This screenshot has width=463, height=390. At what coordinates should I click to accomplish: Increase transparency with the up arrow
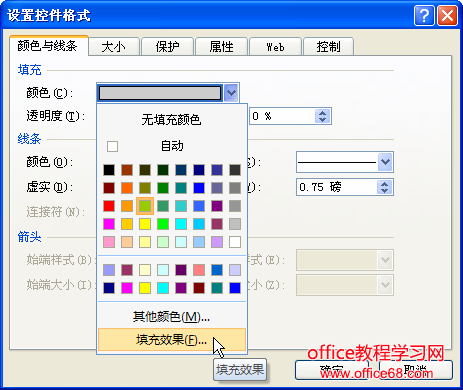(322, 113)
